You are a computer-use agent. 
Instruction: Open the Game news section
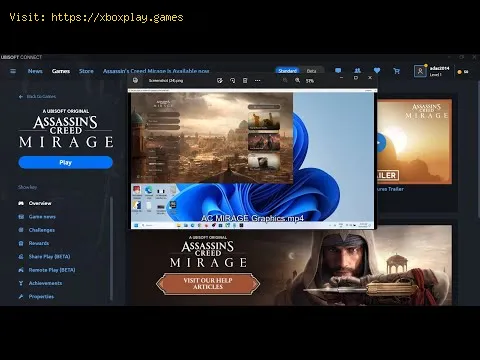coord(37,217)
